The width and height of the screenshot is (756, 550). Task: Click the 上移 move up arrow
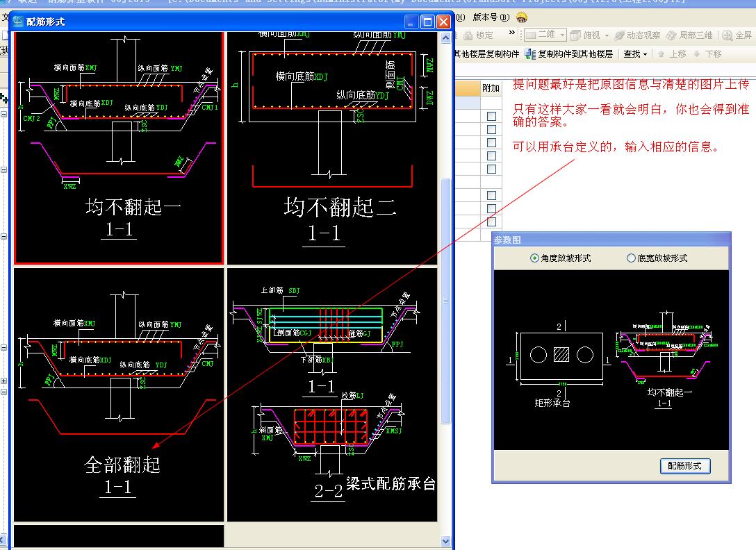(672, 54)
